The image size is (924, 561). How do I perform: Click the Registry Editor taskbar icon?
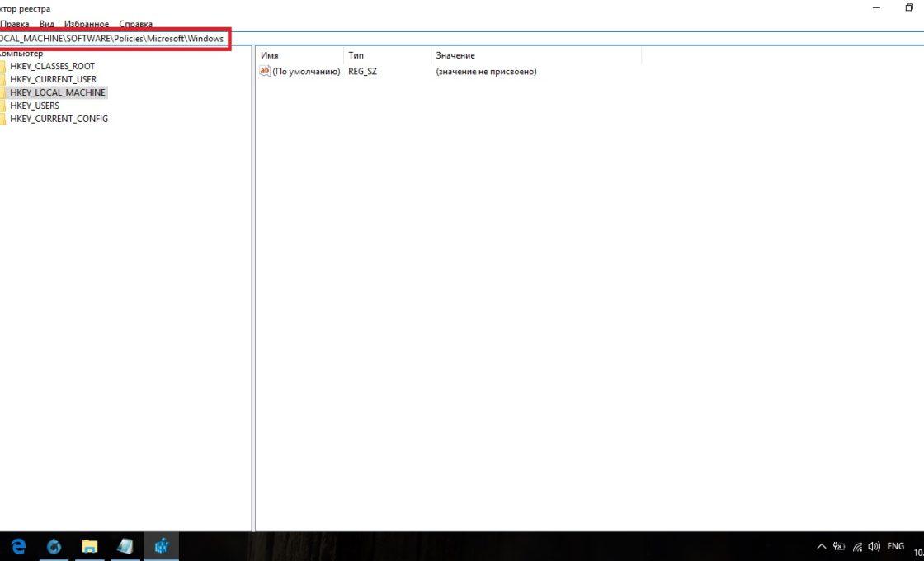pos(161,546)
